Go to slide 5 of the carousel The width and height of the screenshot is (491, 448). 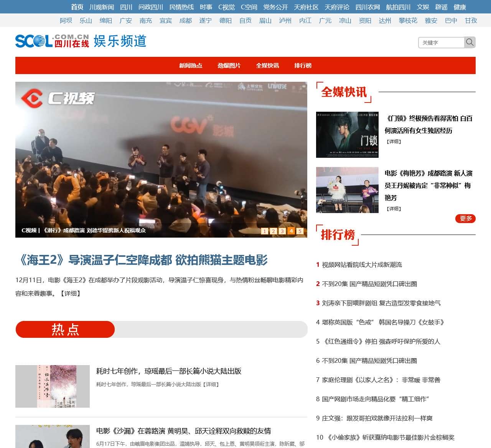tap(300, 231)
